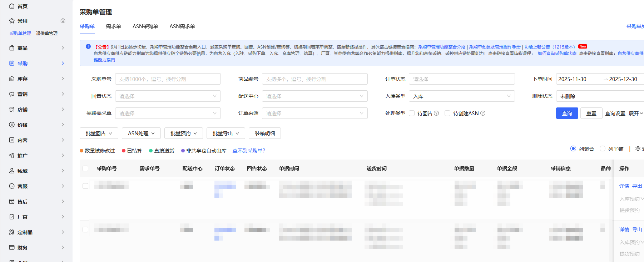Screen dimensions: 644x262
Task: Click the 商品 shopping bag icon
Action: pos(12,48)
